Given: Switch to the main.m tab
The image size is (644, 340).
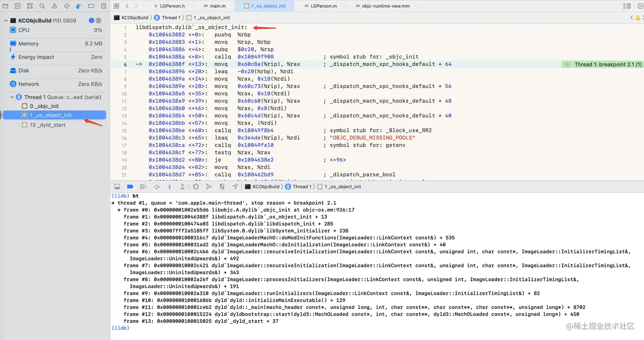Looking at the screenshot, I should tap(214, 6).
